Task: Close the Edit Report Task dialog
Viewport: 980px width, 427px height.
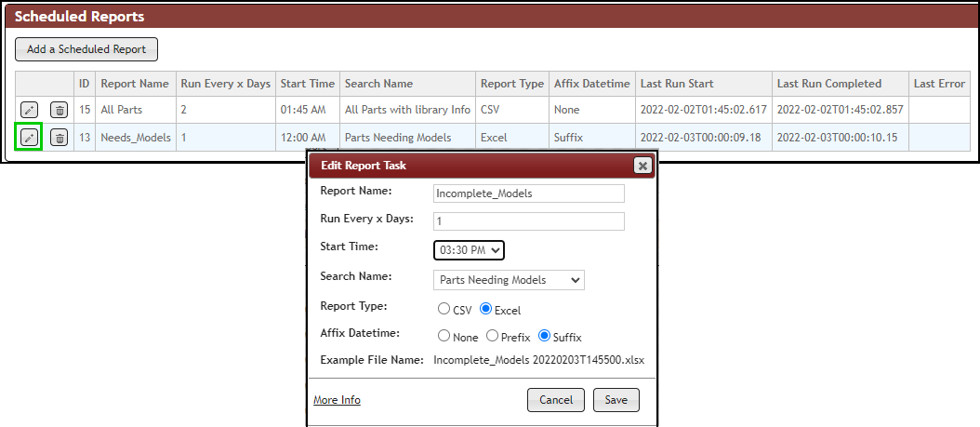Action: (642, 165)
